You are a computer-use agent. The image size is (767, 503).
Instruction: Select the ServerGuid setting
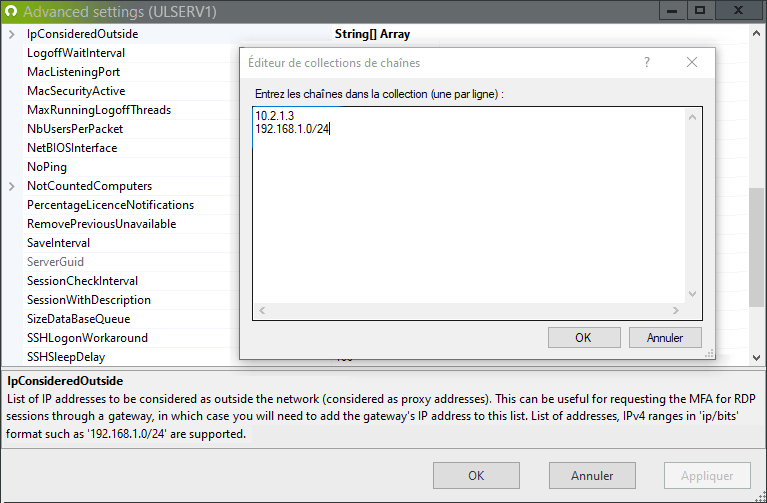tap(55, 262)
